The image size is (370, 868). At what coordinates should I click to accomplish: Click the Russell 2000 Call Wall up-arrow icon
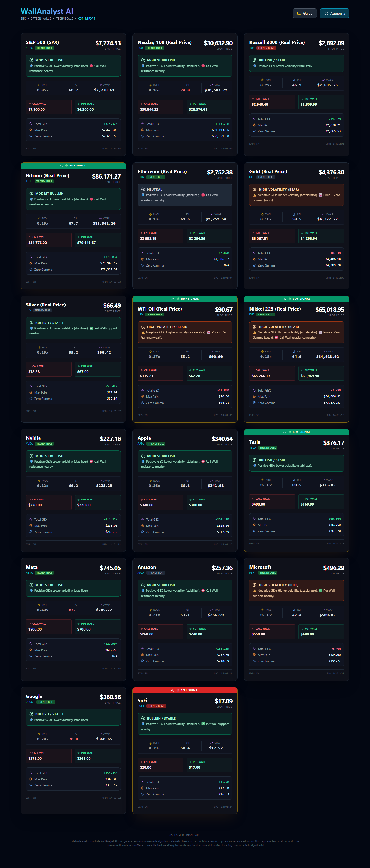(x=253, y=99)
